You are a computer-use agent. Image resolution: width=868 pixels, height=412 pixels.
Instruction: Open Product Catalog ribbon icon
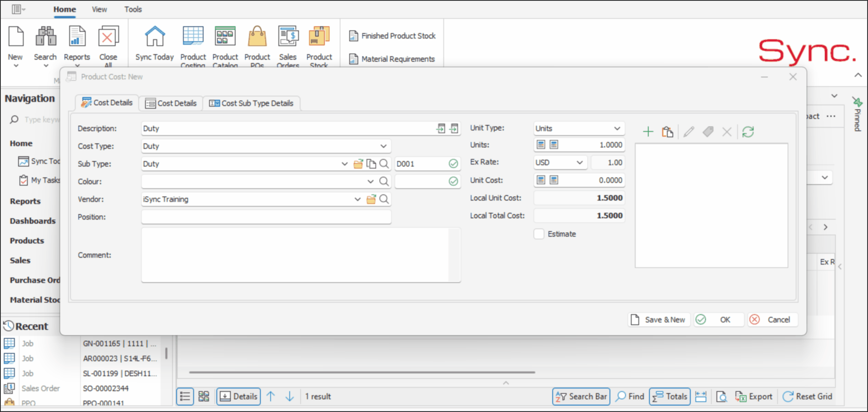coord(225,36)
